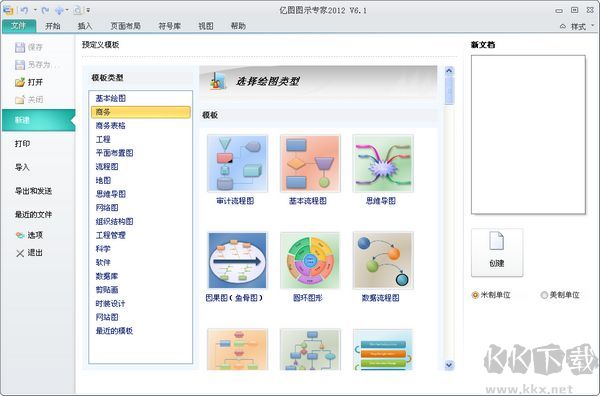Image resolution: width=600 pixels, height=396 pixels.
Task: Select 商务表格 template type
Action: pos(110,126)
